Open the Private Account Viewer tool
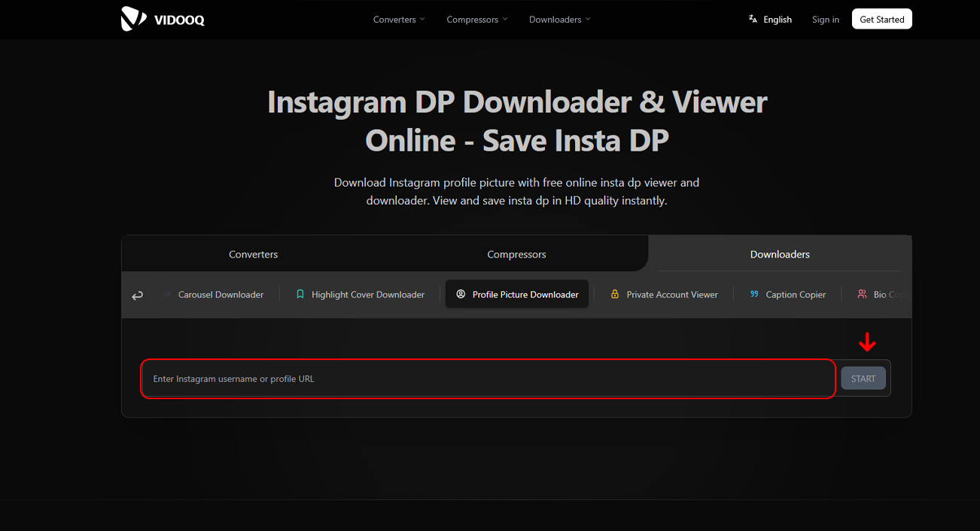 (x=671, y=294)
